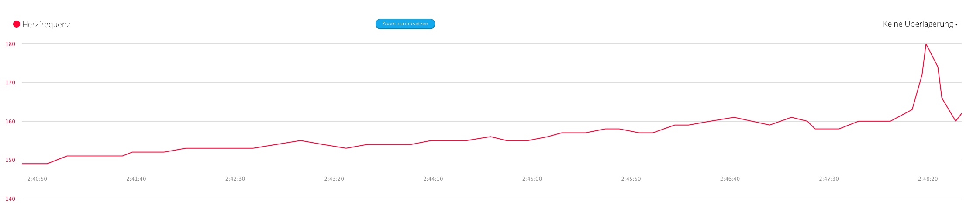Click the 140 y-axis value label
This screenshot has width=980, height=214.
(10, 199)
